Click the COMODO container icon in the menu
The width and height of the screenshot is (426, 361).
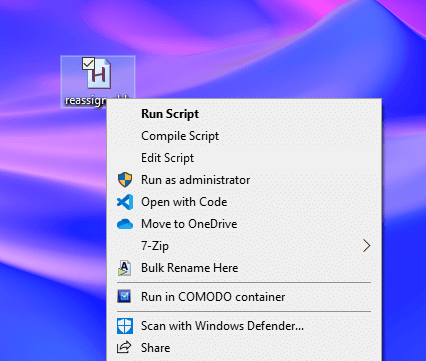[124, 296]
